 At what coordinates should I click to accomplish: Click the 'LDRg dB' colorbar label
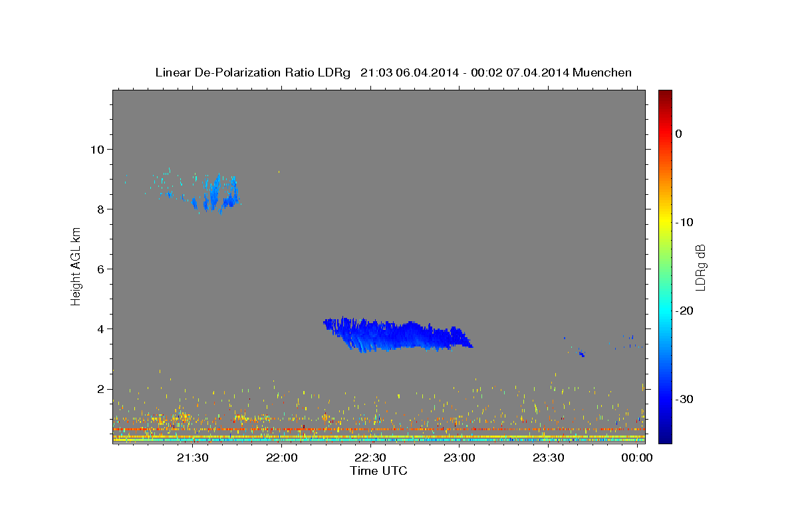(700, 267)
